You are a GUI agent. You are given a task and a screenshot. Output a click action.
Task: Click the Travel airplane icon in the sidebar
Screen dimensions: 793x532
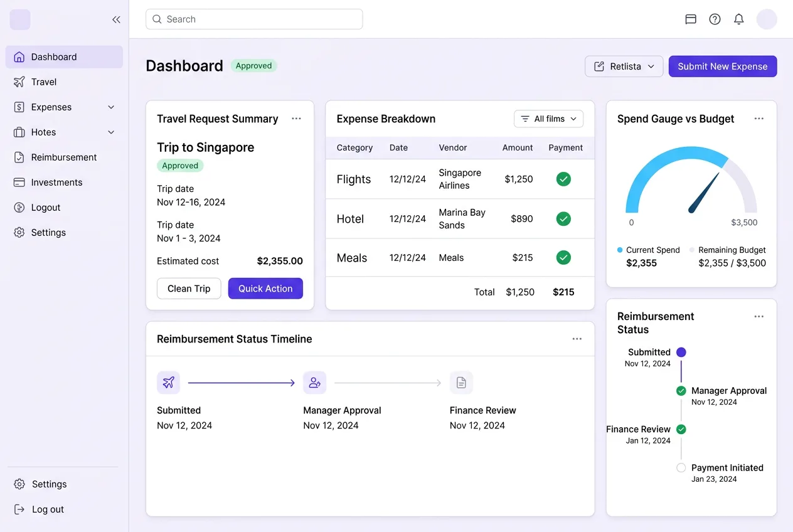[19, 82]
